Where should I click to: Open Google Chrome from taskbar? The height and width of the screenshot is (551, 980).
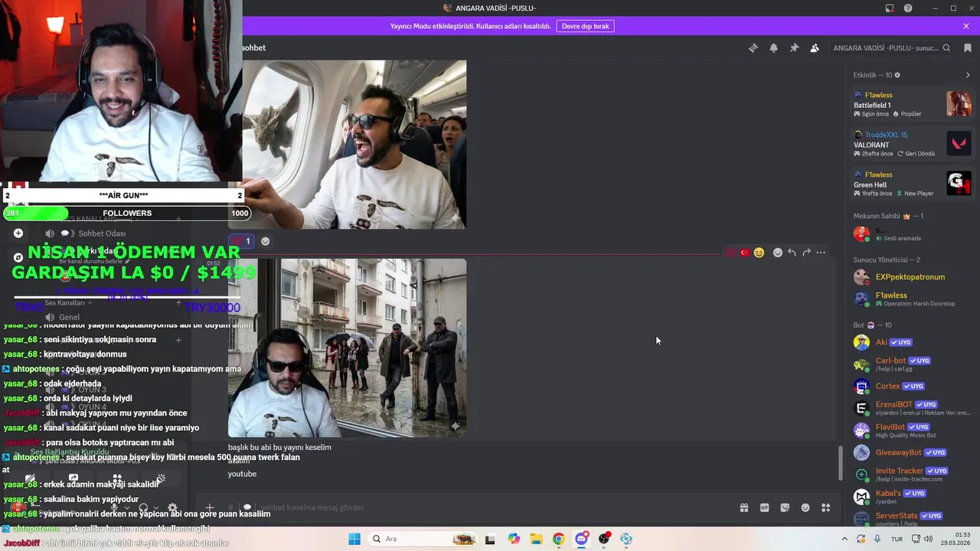(559, 539)
